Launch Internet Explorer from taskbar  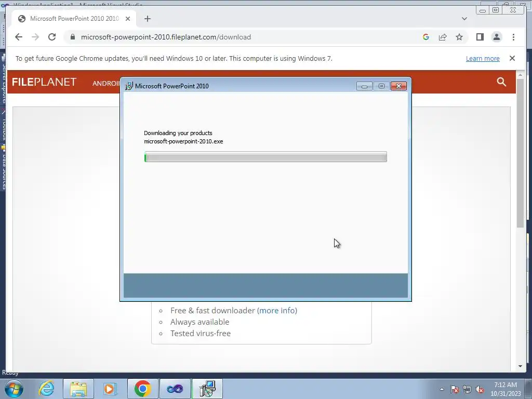pos(46,389)
